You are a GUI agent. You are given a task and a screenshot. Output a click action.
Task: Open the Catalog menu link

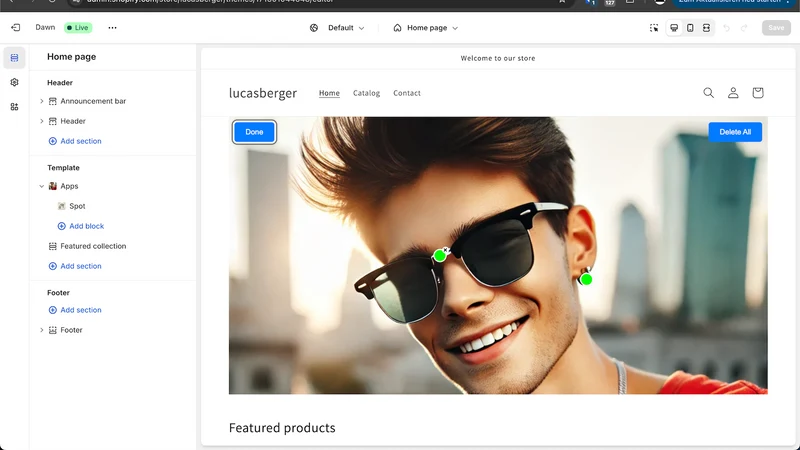[366, 93]
